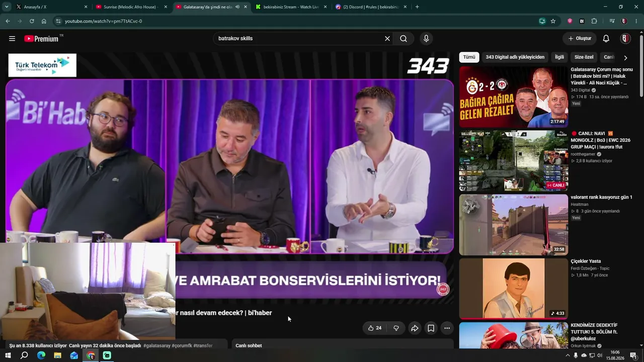Image resolution: width=644 pixels, height=362 pixels.
Task: Show more filter chips with arrow
Action: point(625,58)
